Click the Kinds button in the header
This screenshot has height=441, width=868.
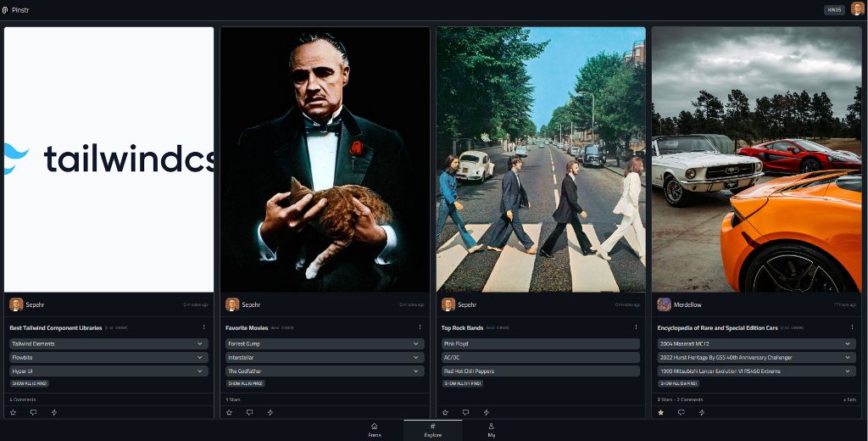click(834, 10)
